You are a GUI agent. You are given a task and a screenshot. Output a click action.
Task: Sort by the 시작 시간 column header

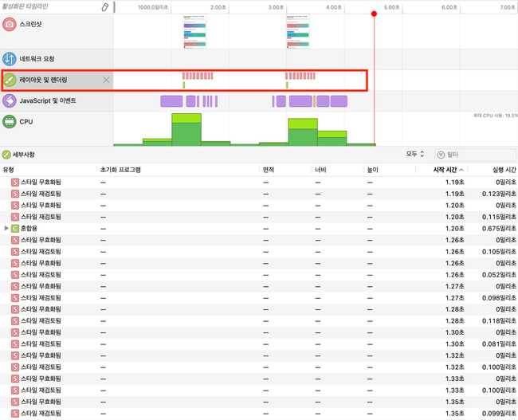click(x=445, y=170)
